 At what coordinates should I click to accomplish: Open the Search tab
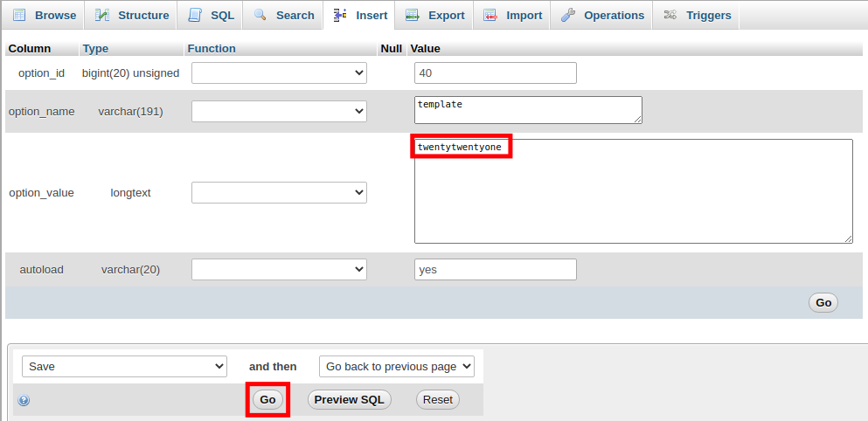point(283,16)
